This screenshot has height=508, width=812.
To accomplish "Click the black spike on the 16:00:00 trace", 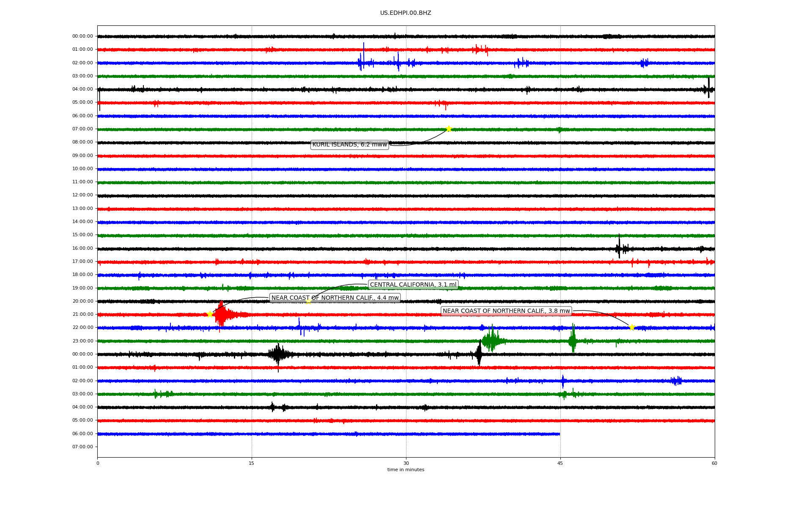I will pyautogui.click(x=619, y=247).
